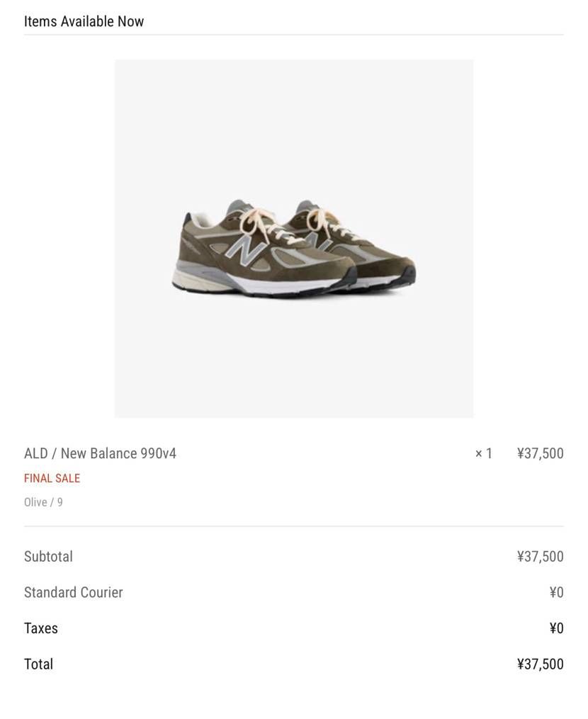Image resolution: width=588 pixels, height=719 pixels.
Task: Click the '× 1' item quantity
Action: click(x=483, y=453)
